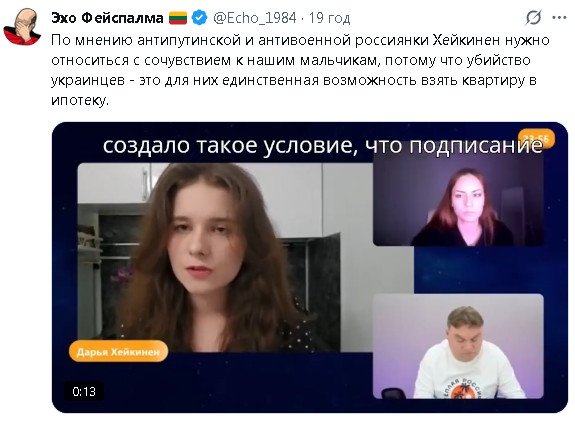Click the blue verified checkmark badge
Image resolution: width=575 pixels, height=422 pixels.
click(x=199, y=18)
